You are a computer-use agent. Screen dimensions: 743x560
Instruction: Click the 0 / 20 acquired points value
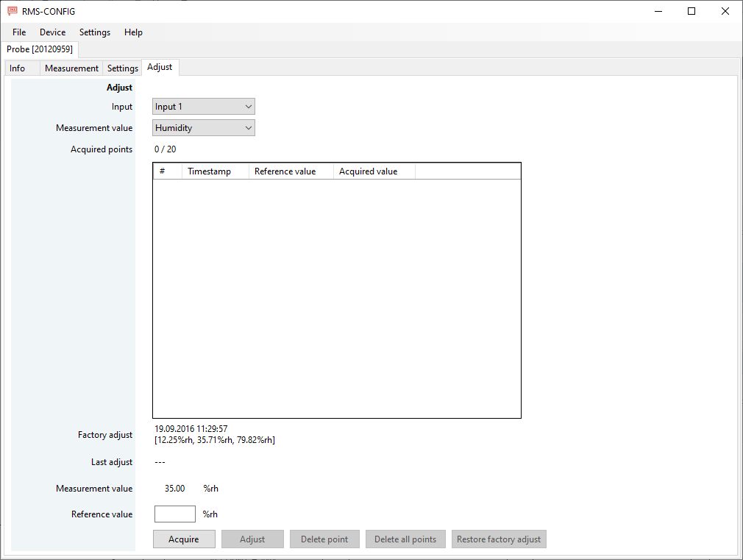166,149
